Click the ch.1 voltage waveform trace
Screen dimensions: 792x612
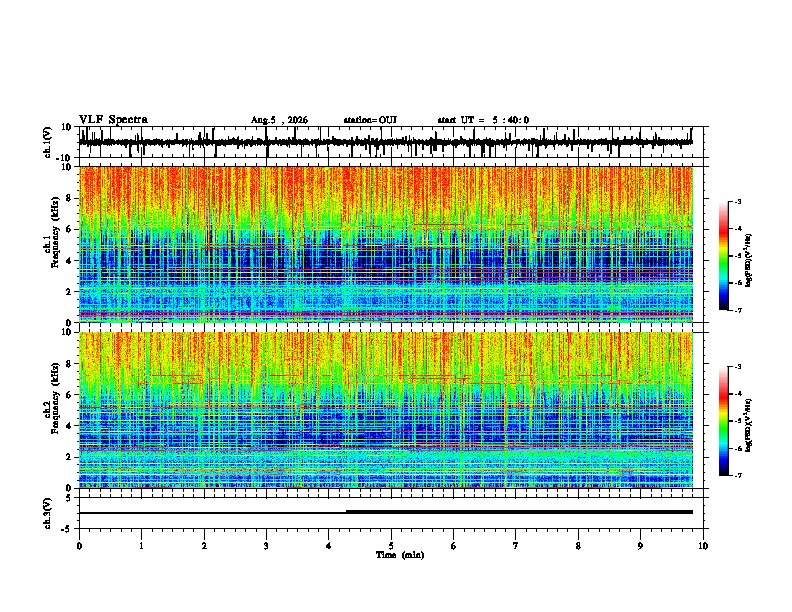(385, 142)
